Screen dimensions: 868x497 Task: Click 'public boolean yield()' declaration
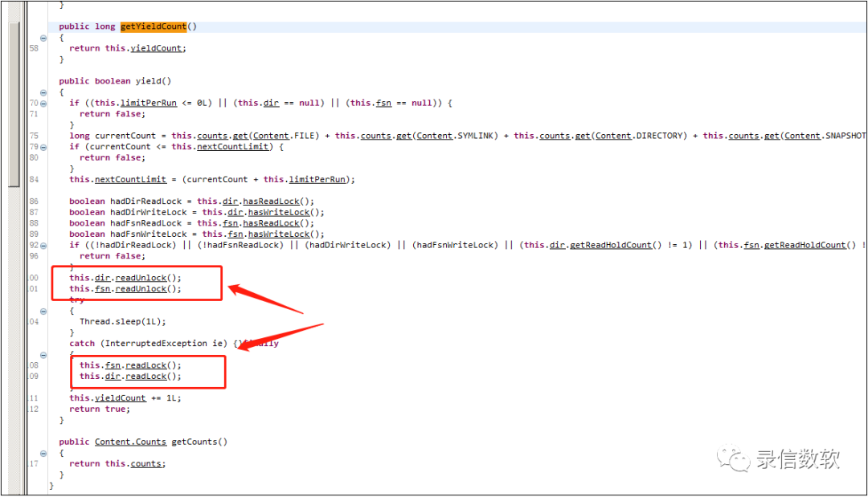(x=115, y=81)
